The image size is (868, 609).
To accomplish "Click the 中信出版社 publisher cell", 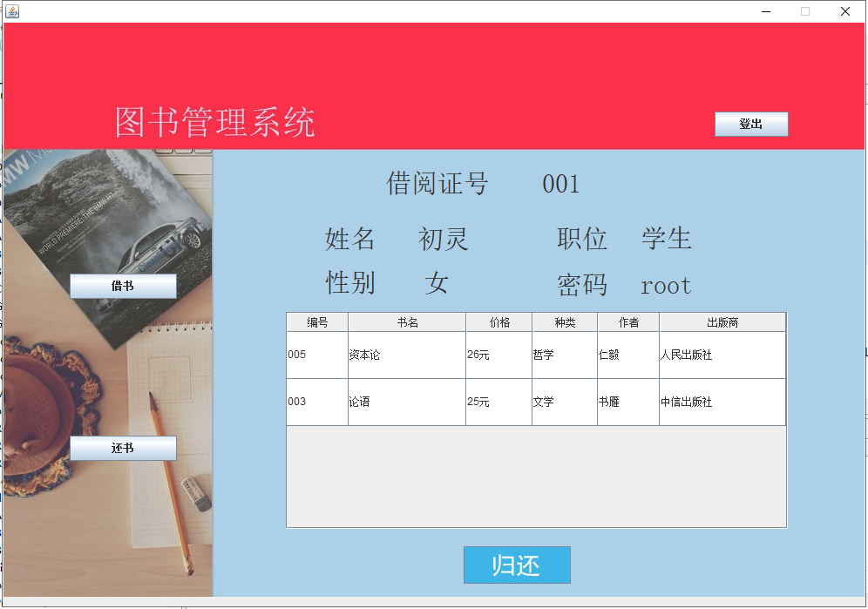I will [722, 402].
